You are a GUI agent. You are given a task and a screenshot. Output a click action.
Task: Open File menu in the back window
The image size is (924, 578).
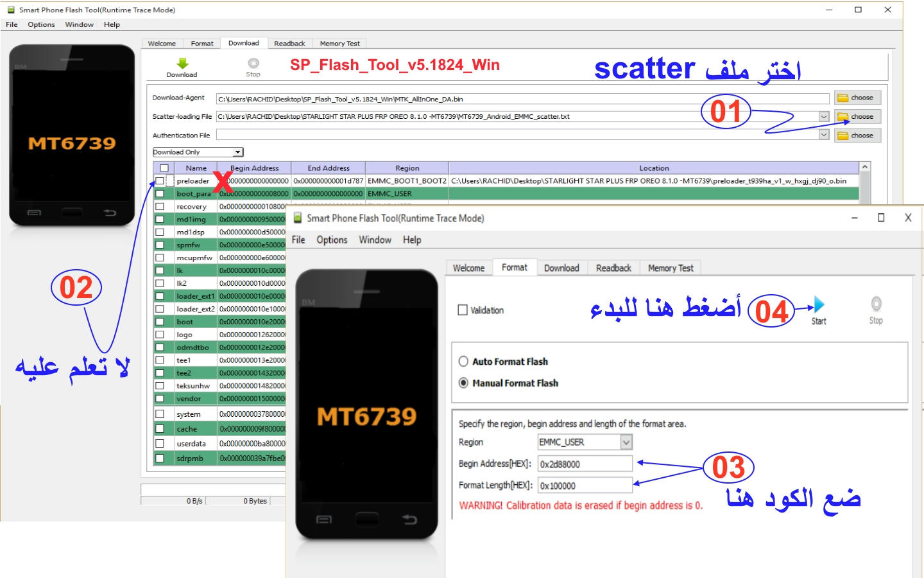tap(12, 24)
